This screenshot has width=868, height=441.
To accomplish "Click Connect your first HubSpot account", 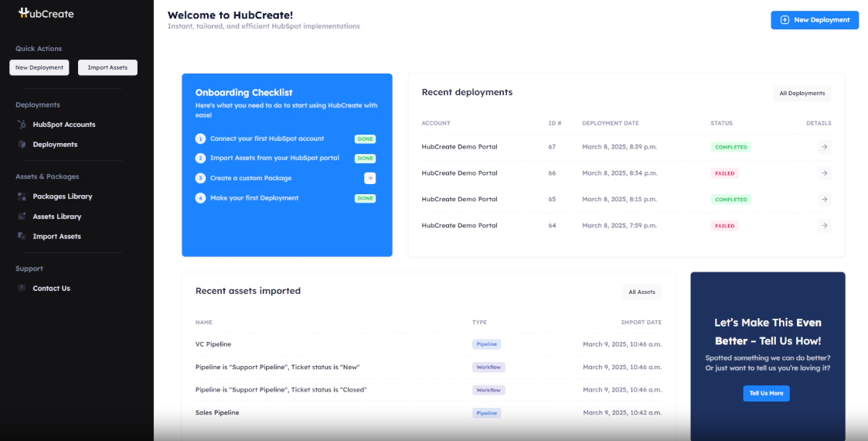I will pyautogui.click(x=267, y=138).
